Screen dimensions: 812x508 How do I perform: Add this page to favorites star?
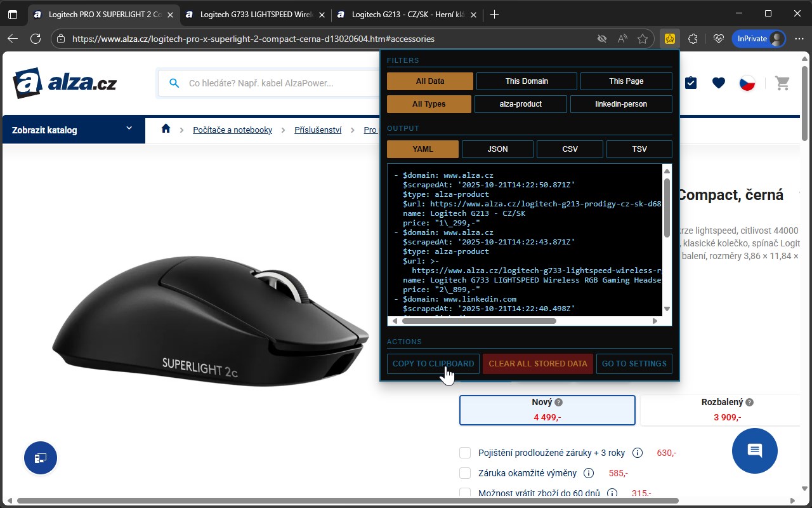[x=643, y=39]
